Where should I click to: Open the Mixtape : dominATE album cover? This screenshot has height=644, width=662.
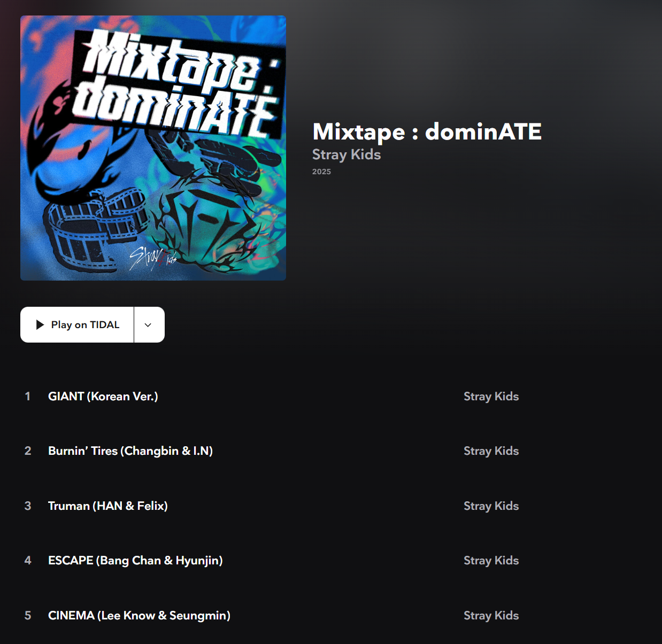point(153,148)
